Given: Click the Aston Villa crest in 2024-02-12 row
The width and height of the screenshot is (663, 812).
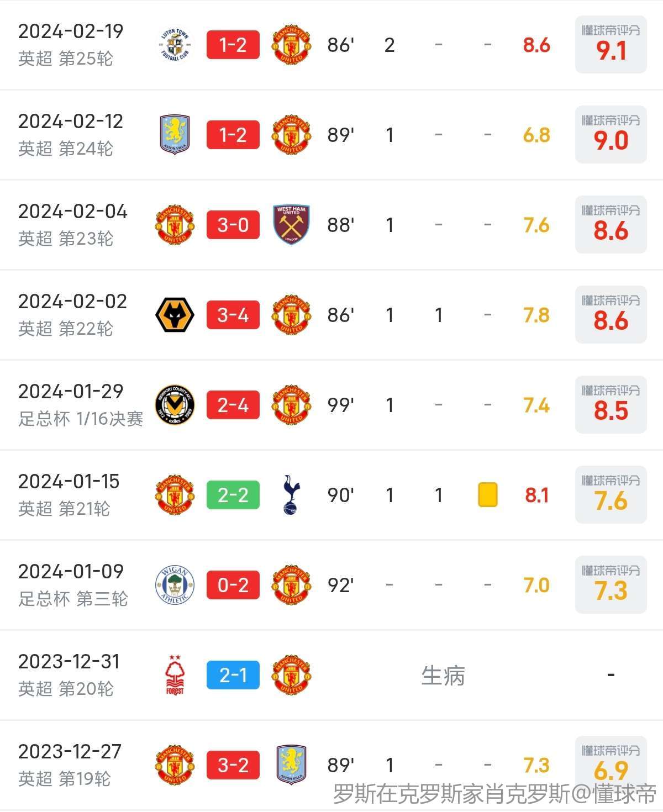Looking at the screenshot, I should [x=175, y=134].
